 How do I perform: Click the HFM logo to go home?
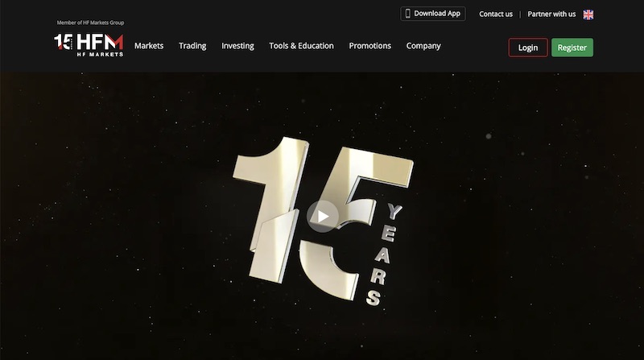[99, 42]
